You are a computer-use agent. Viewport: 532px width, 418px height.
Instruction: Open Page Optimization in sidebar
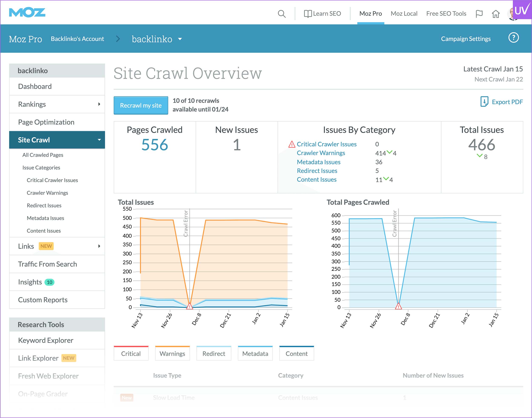[x=57, y=122]
